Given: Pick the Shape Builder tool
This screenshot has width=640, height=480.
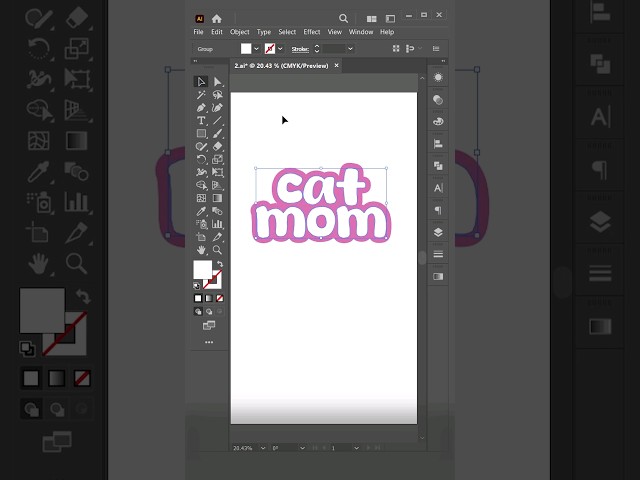Looking at the screenshot, I should tap(201, 185).
